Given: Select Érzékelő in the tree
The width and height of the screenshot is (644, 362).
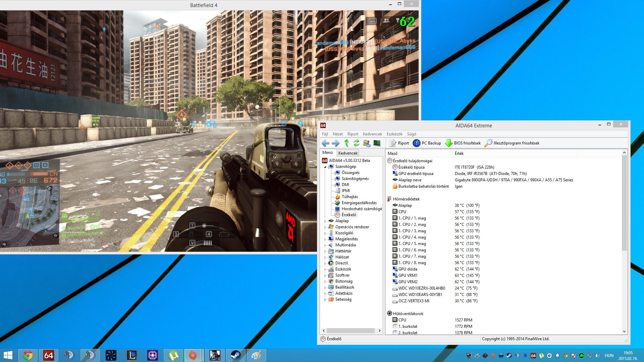Looking at the screenshot, I should click(x=349, y=215).
